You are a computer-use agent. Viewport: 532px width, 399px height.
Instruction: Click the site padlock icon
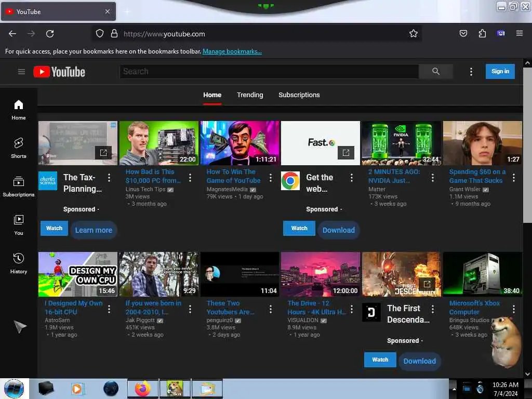click(114, 34)
